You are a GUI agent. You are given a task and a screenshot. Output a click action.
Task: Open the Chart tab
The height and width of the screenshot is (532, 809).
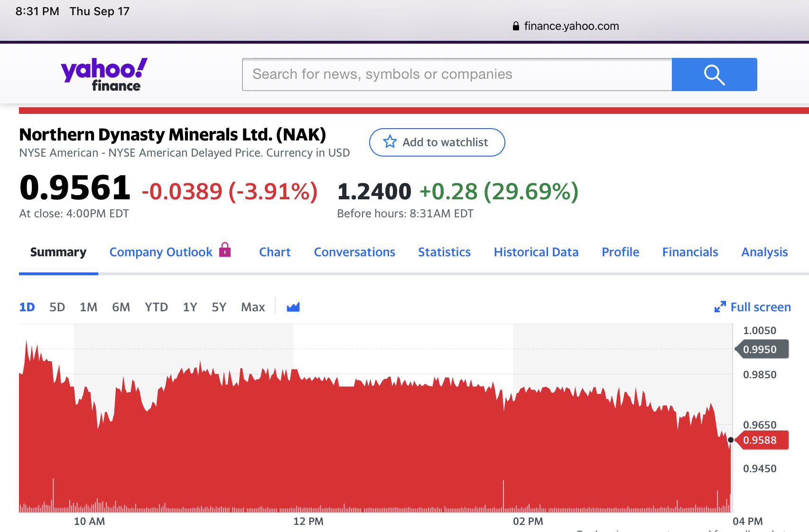point(275,252)
